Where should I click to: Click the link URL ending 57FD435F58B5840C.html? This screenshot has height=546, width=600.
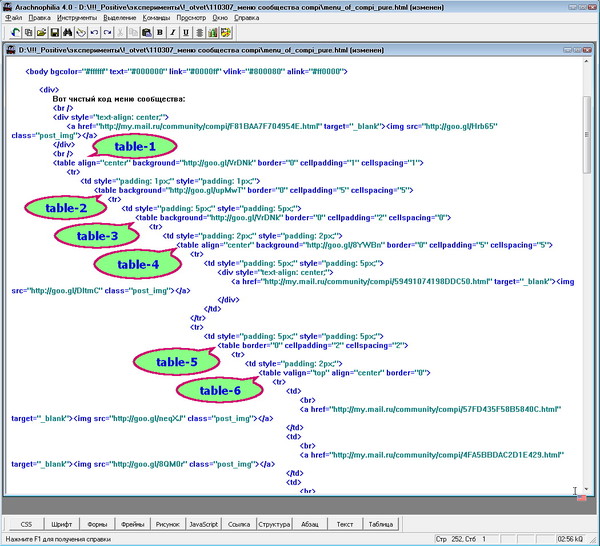coord(445,409)
